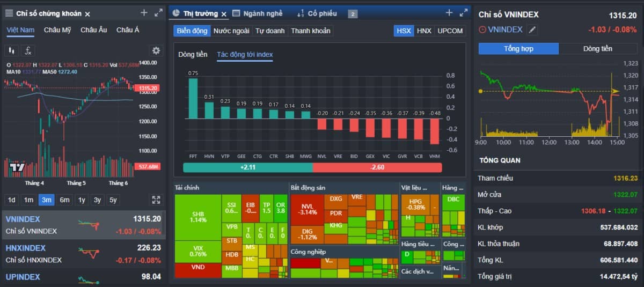Add a new tab in the index panel
This screenshot has height=287, width=644.
click(144, 13)
